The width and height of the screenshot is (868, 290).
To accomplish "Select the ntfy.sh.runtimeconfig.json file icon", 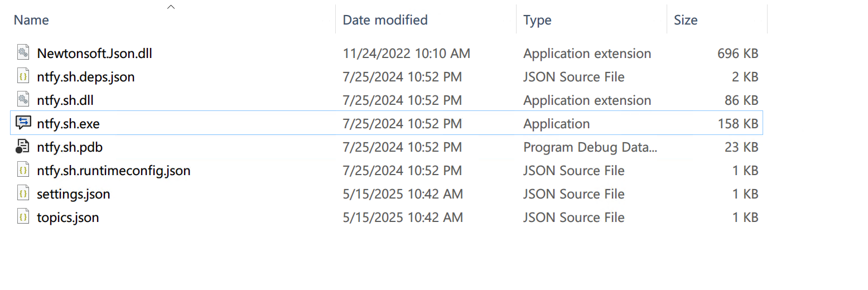I will 23,171.
